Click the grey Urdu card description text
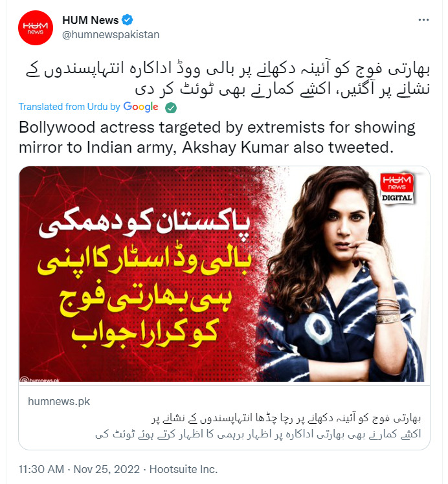The height and width of the screenshot is (484, 448). [258, 434]
